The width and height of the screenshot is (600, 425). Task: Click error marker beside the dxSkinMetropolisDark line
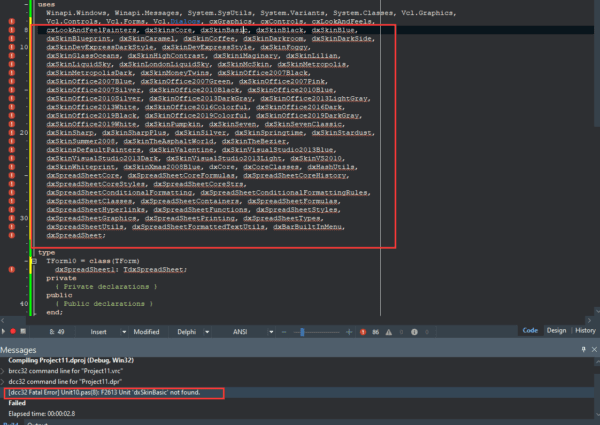[12, 73]
